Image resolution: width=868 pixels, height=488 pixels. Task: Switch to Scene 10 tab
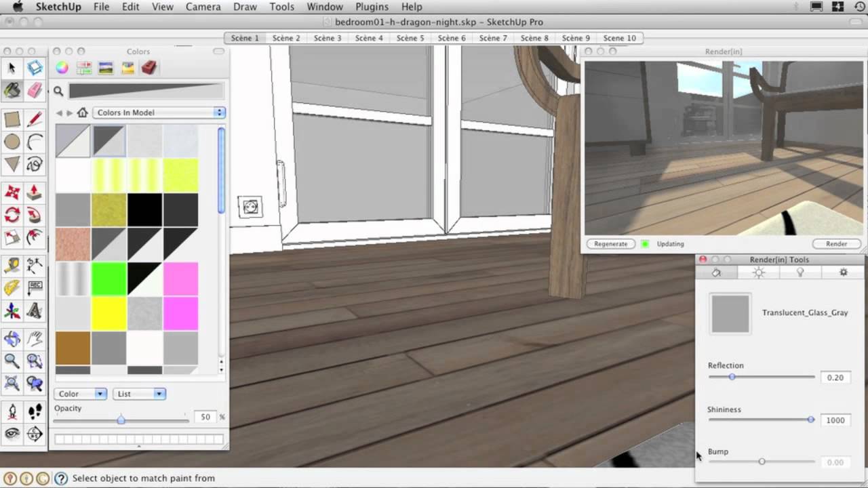pyautogui.click(x=620, y=38)
